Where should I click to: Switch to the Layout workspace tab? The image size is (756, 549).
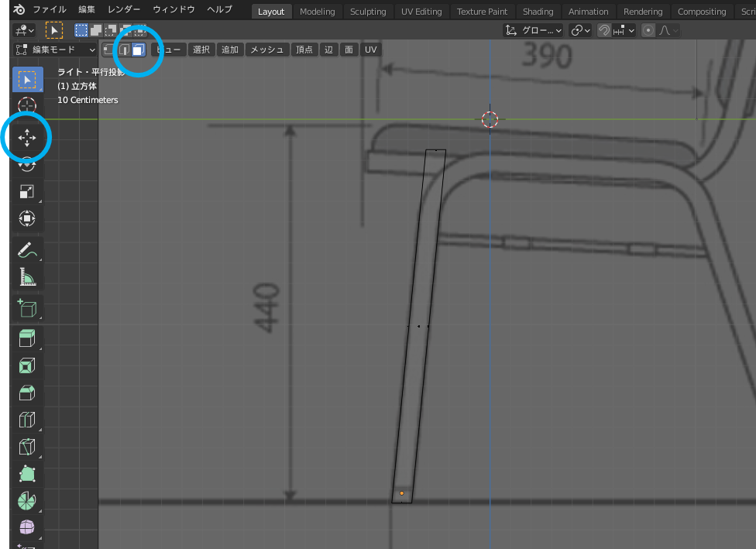[x=271, y=12]
